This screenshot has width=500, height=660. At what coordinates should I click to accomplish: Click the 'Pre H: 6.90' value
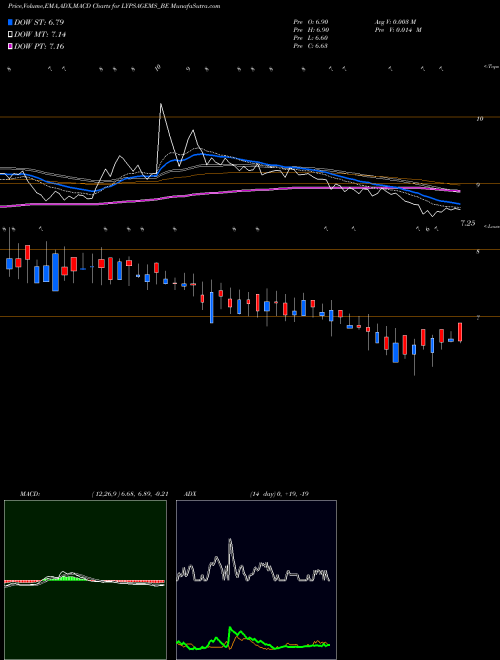click(x=311, y=30)
